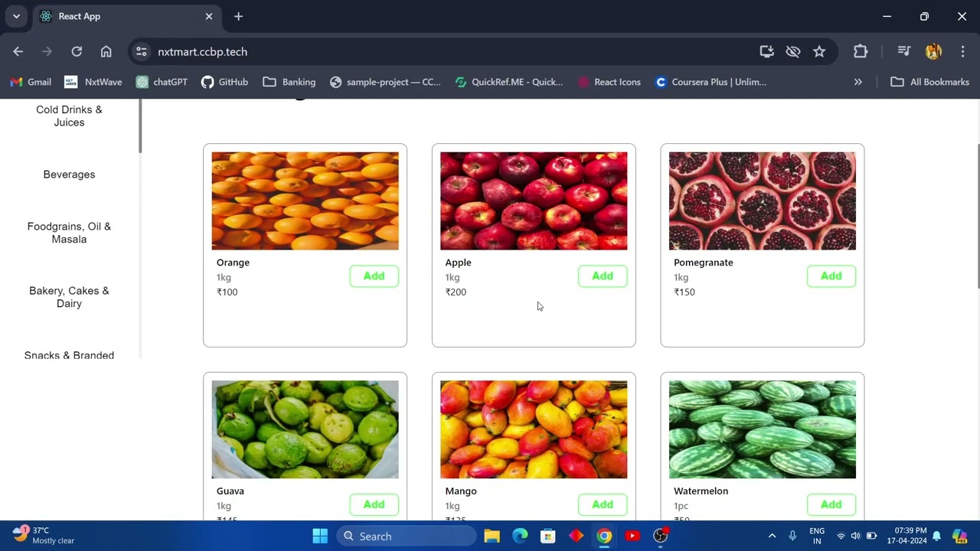This screenshot has width=980, height=551.
Task: Open ENG IN language switcher
Action: point(817,536)
